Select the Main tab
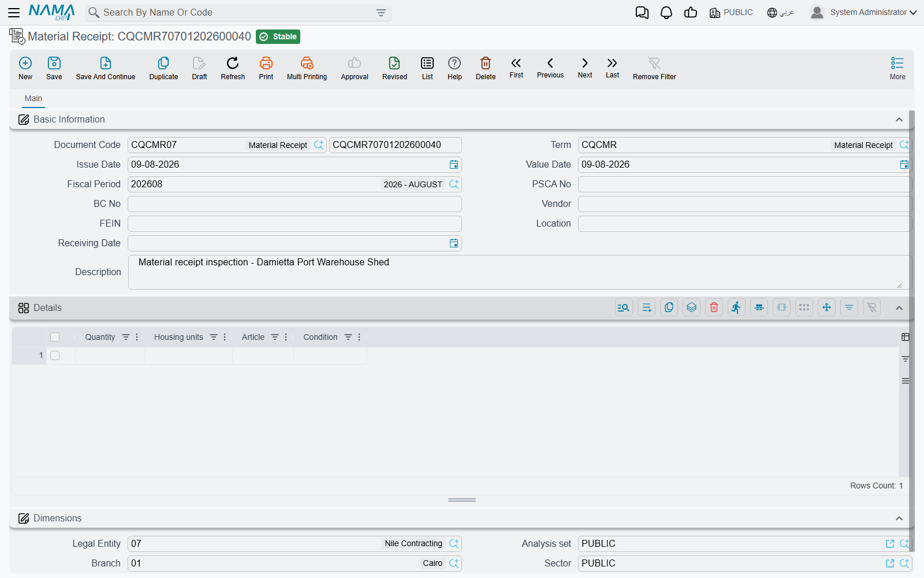This screenshot has height=578, width=924. (x=33, y=99)
